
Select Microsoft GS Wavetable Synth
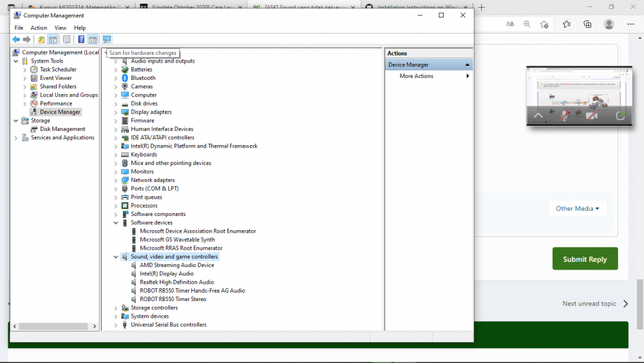point(177,240)
